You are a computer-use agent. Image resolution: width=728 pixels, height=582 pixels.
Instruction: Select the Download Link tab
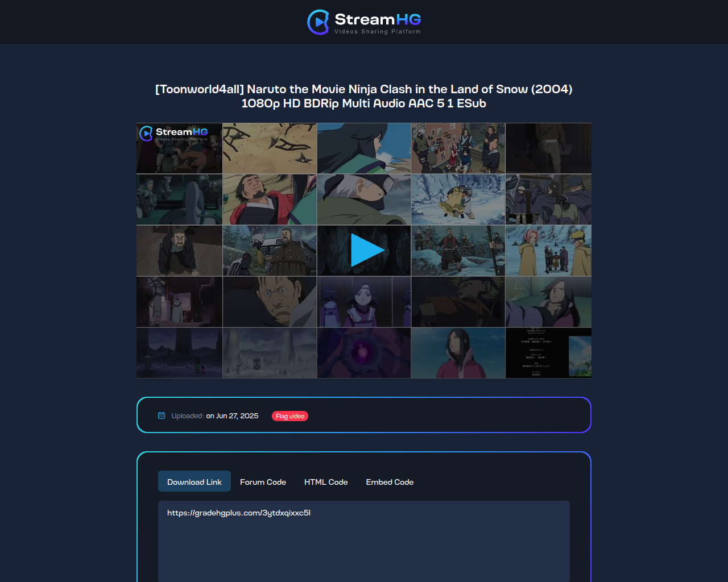click(x=195, y=481)
